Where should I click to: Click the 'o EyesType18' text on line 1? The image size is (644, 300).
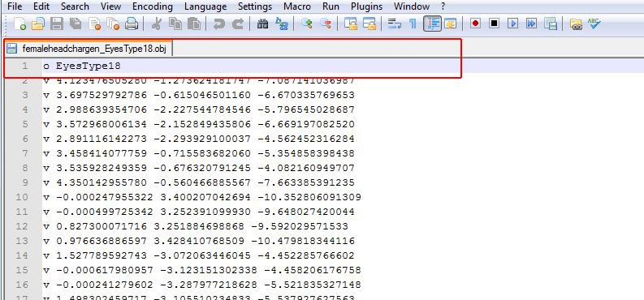82,66
